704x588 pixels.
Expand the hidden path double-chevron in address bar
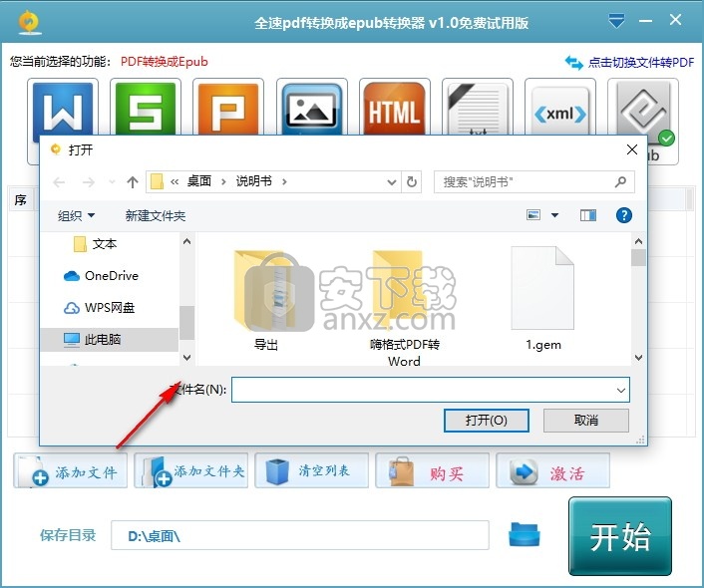175,181
